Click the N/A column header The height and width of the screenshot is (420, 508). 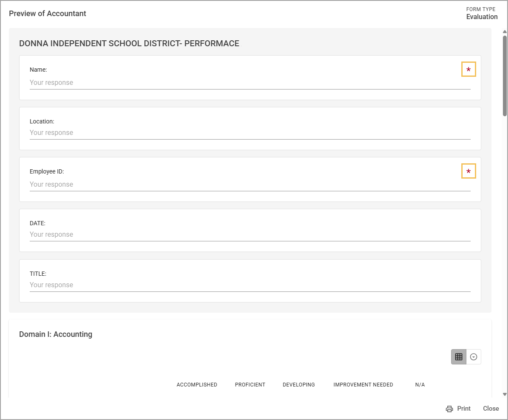[420, 385]
